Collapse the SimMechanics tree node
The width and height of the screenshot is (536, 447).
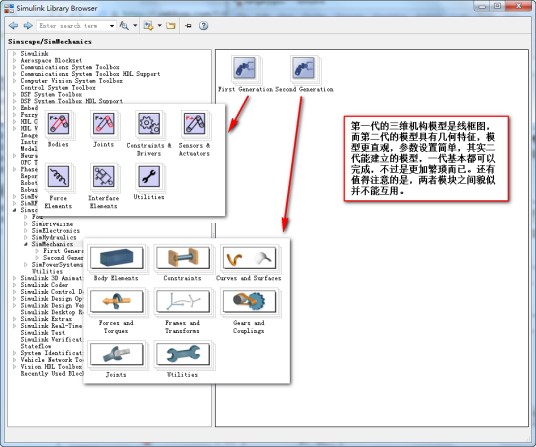tap(26, 244)
